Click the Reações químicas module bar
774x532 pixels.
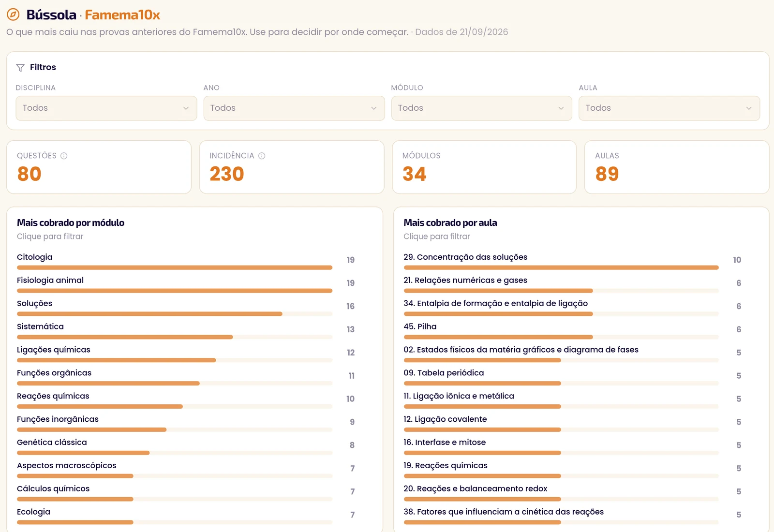(x=175, y=407)
